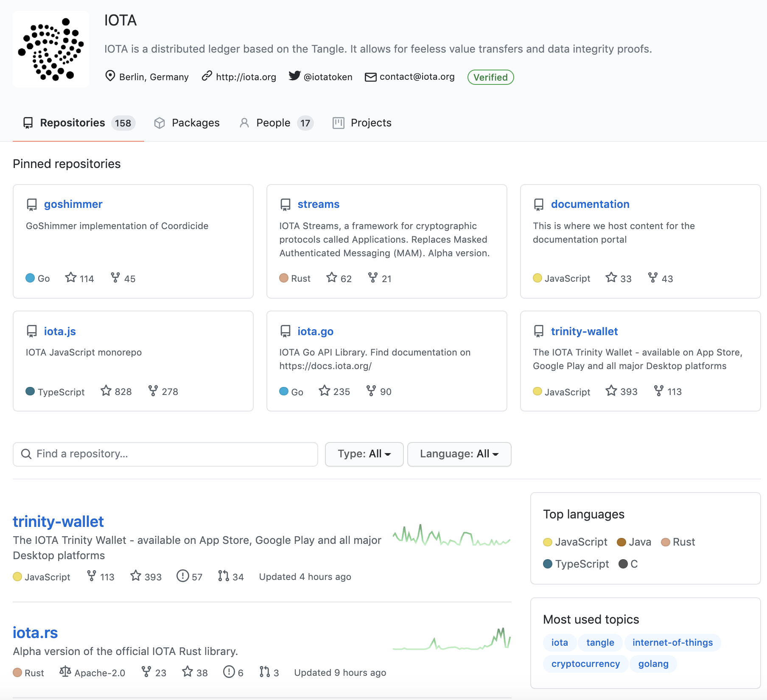Image resolution: width=767 pixels, height=700 pixels.
Task: Click the IOTA organization logo avatar
Action: [51, 49]
